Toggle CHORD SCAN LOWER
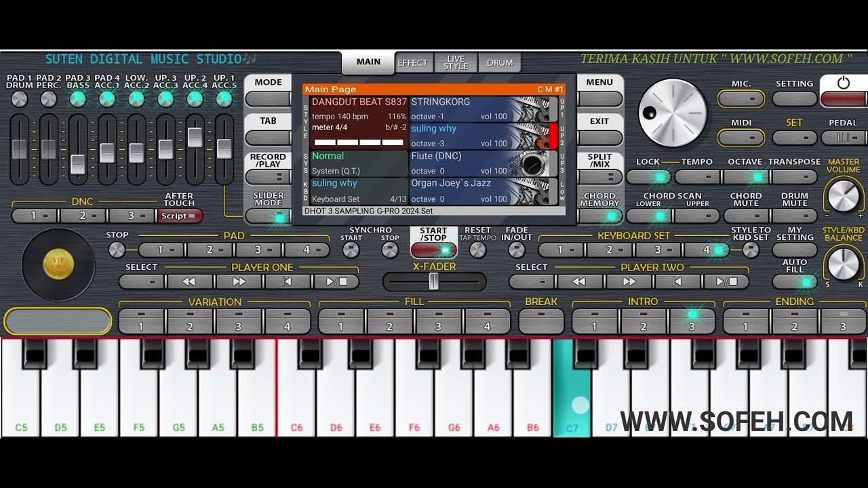868x488 pixels. pos(648,216)
